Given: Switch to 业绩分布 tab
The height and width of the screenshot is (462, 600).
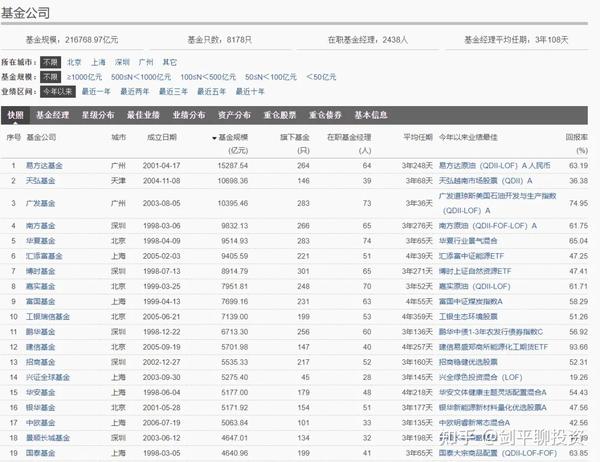Looking at the screenshot, I should click(189, 115).
